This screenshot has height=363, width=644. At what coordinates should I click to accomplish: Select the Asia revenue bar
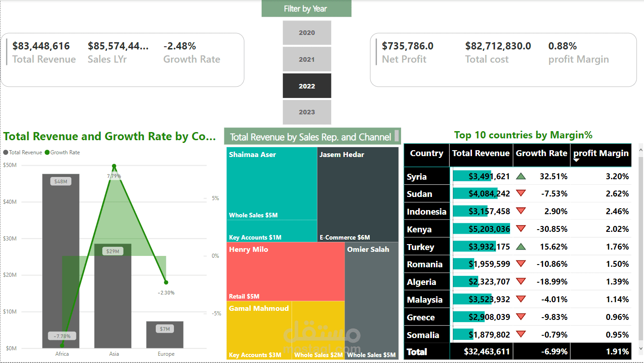click(113, 296)
